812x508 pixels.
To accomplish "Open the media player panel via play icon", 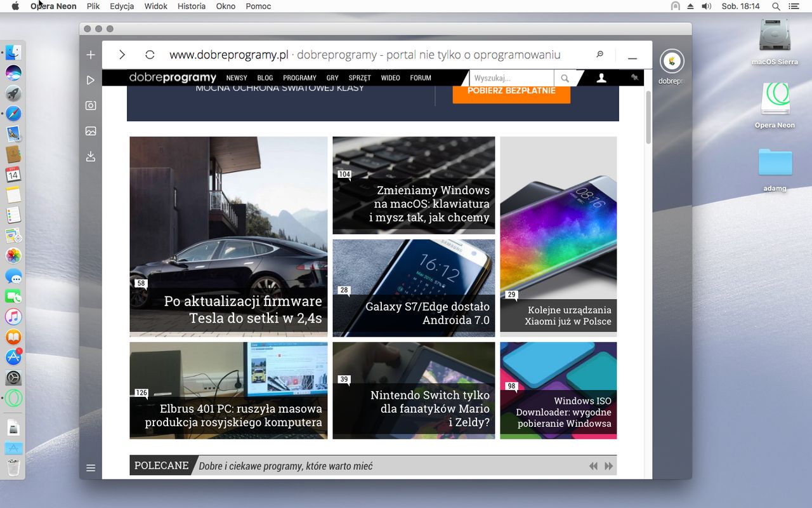I will (90, 79).
